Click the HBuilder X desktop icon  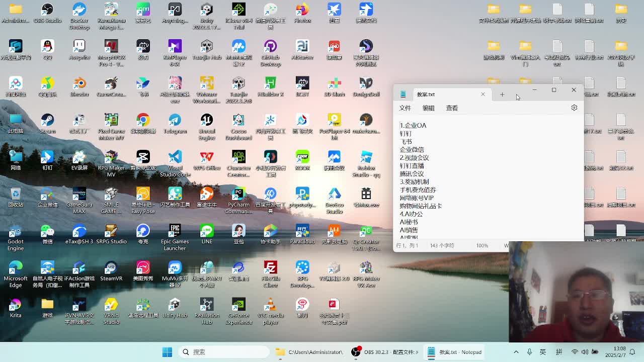(x=270, y=86)
